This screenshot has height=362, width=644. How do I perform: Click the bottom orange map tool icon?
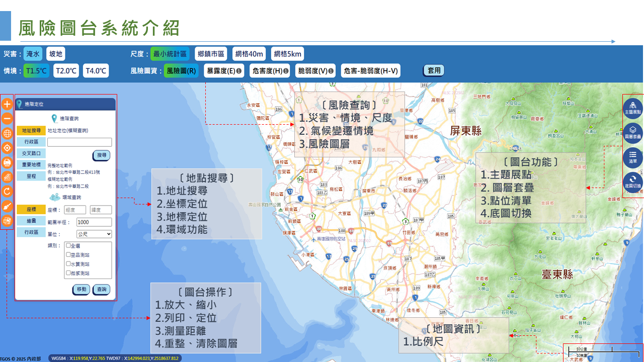click(x=7, y=220)
